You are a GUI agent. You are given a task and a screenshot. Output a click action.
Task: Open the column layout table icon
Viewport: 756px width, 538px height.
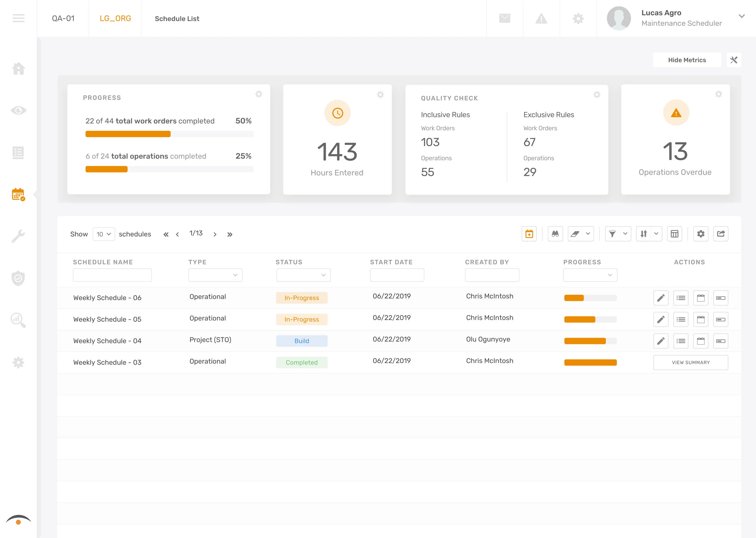pos(674,234)
